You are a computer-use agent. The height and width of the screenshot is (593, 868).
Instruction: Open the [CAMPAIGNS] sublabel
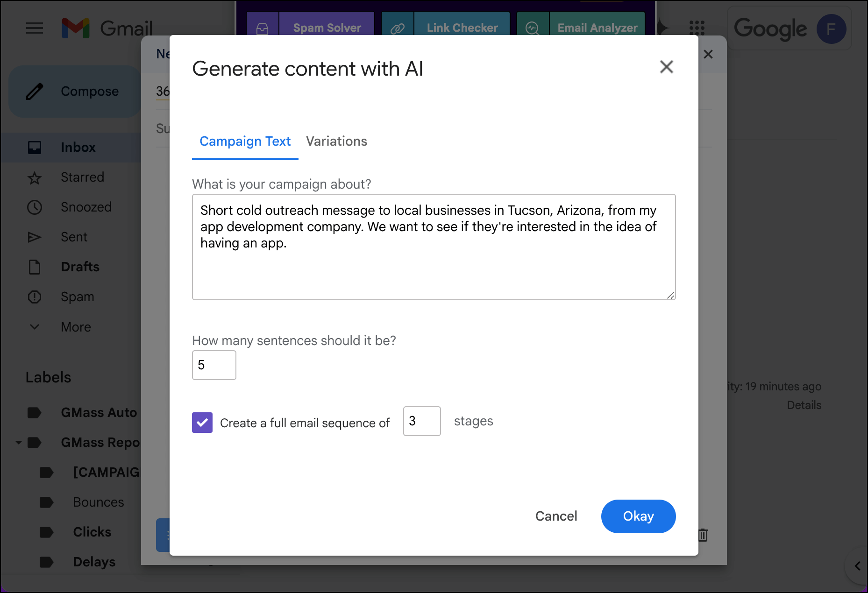pos(107,473)
